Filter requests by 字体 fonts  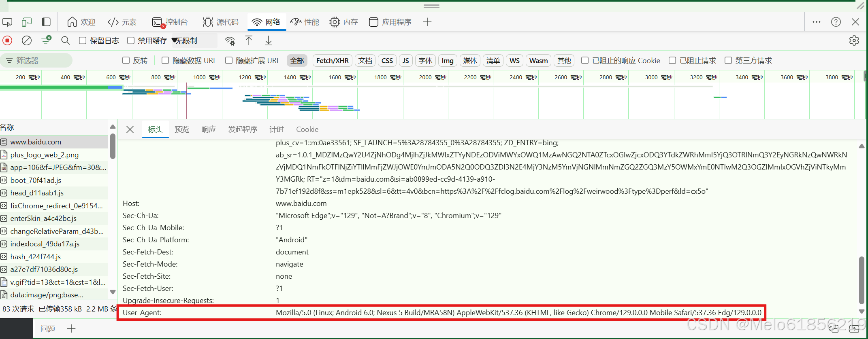tap(425, 60)
